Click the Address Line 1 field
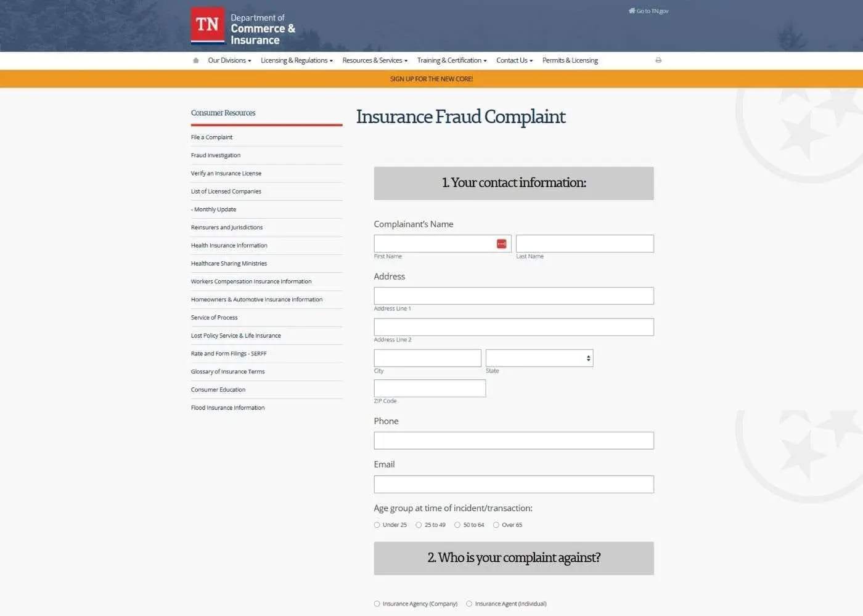 tap(513, 296)
